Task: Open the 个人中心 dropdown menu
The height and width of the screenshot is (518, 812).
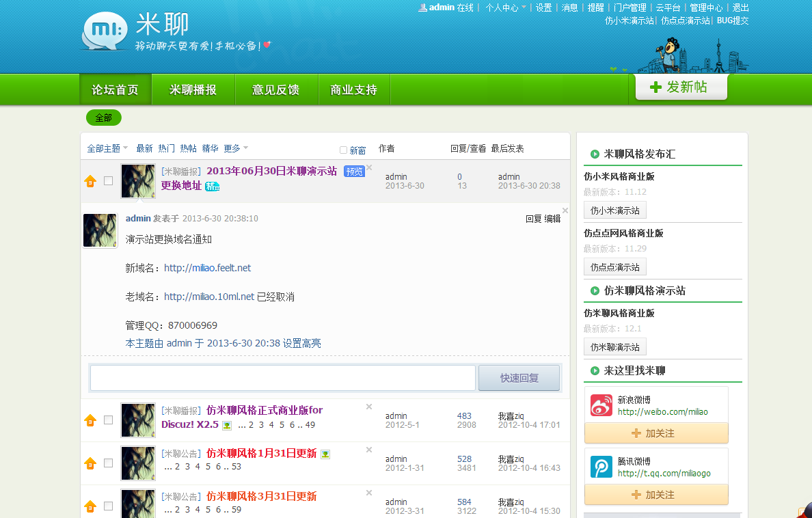Action: tap(505, 8)
